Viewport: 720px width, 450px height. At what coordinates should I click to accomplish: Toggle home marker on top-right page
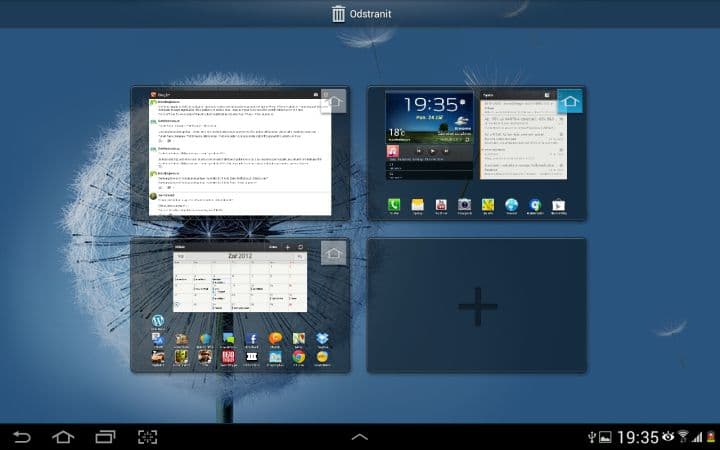click(571, 101)
